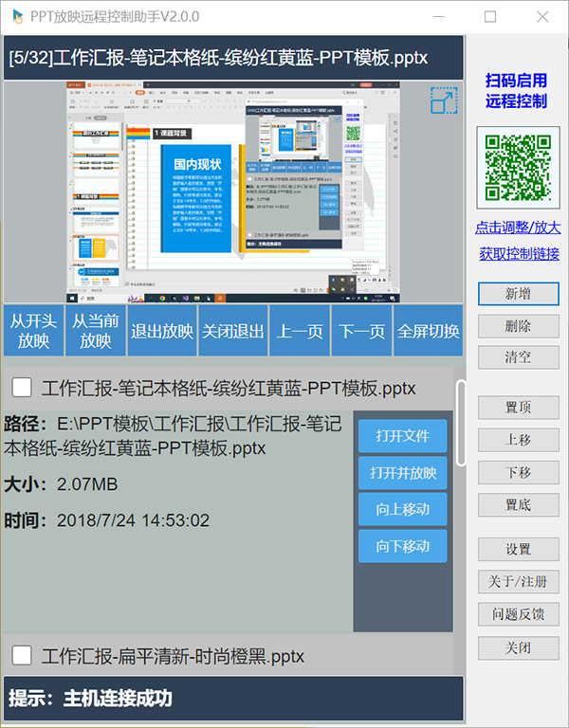Viewport: 569px width, 728px height.
Task: Toggle fullscreen with 全屏切换
Action: pyautogui.click(x=428, y=331)
